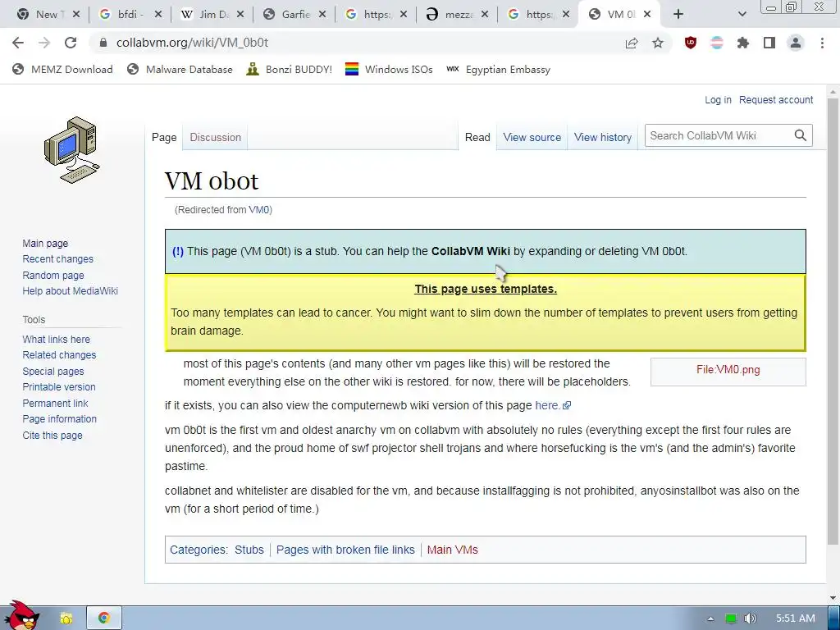Click the green network tray icon
The image size is (840, 630).
[731, 619]
